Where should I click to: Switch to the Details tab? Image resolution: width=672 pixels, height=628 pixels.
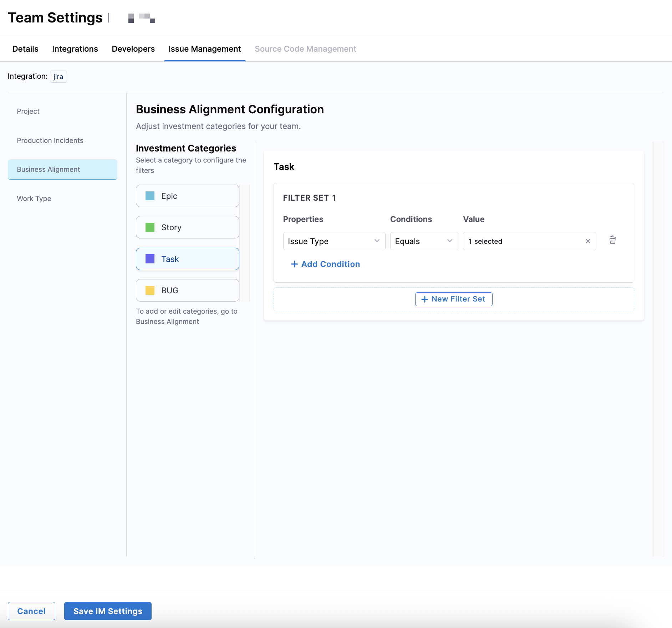(x=25, y=49)
